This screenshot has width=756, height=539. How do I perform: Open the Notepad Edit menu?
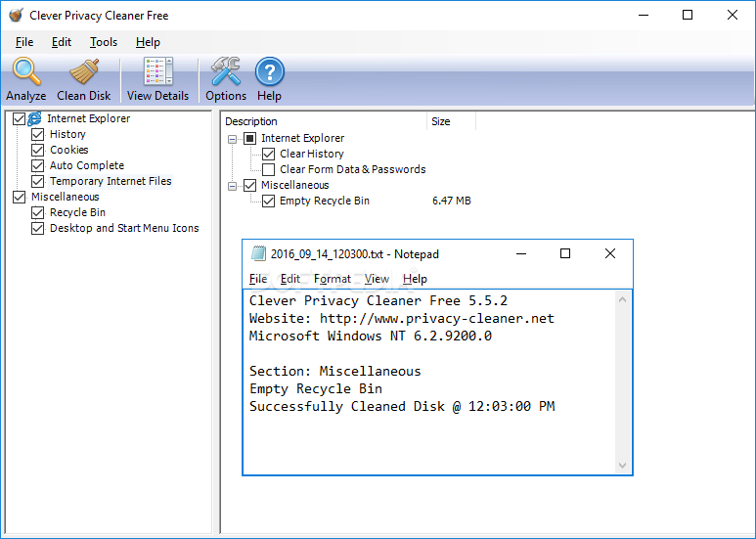290,279
